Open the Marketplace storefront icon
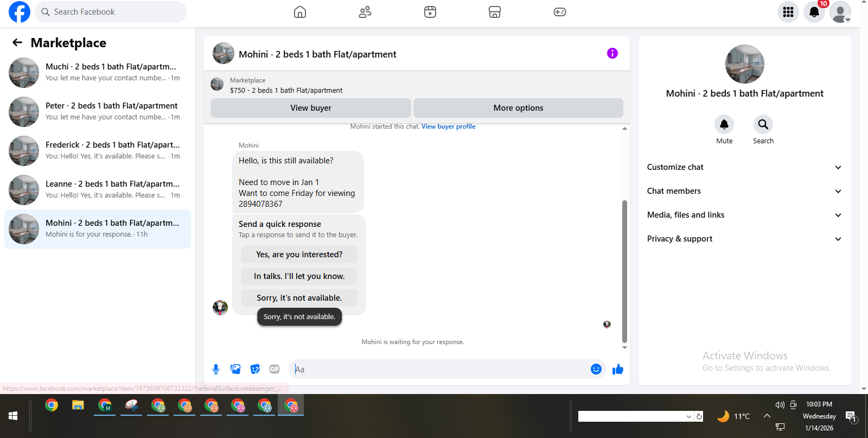This screenshot has height=438, width=868. point(495,12)
